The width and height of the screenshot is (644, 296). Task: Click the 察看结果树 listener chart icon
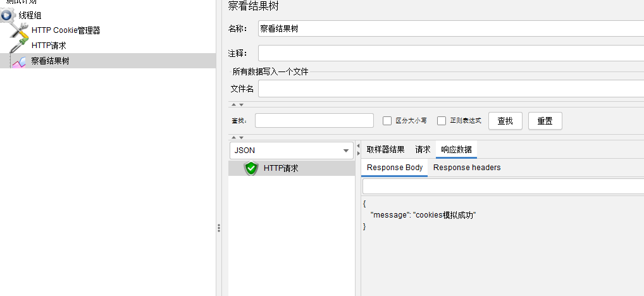click(x=19, y=61)
